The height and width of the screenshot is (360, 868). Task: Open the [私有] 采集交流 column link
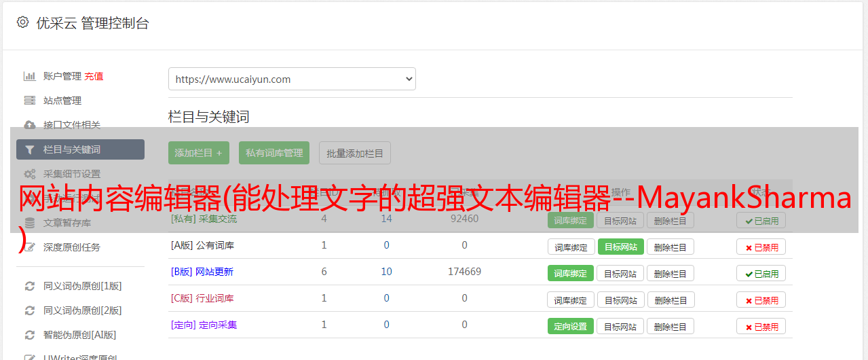(204, 219)
